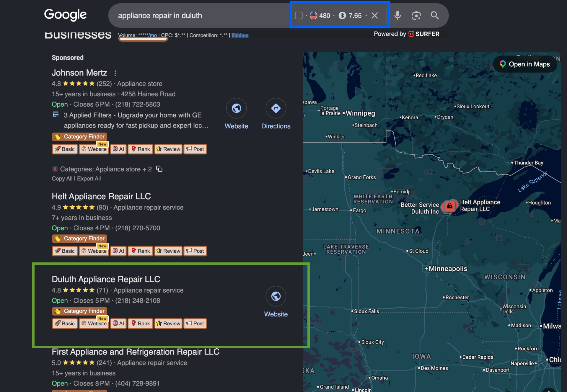The image size is (567, 392).
Task: Copy categories with the copy icon
Action: 159,169
